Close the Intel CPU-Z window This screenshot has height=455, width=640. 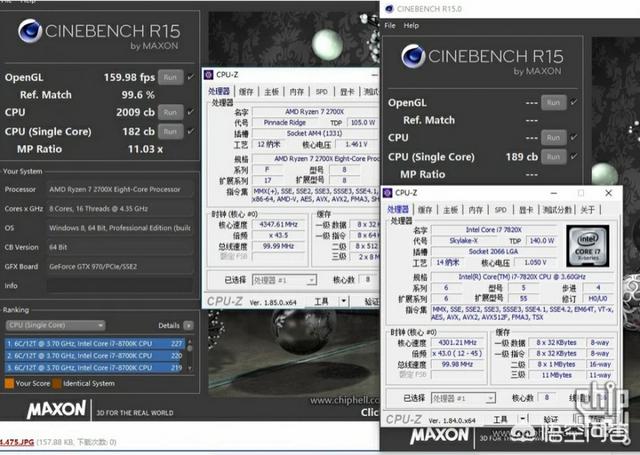(609, 193)
